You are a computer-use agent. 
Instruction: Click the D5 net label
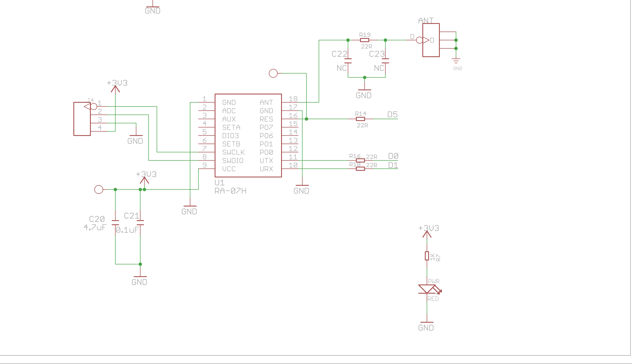(x=392, y=115)
